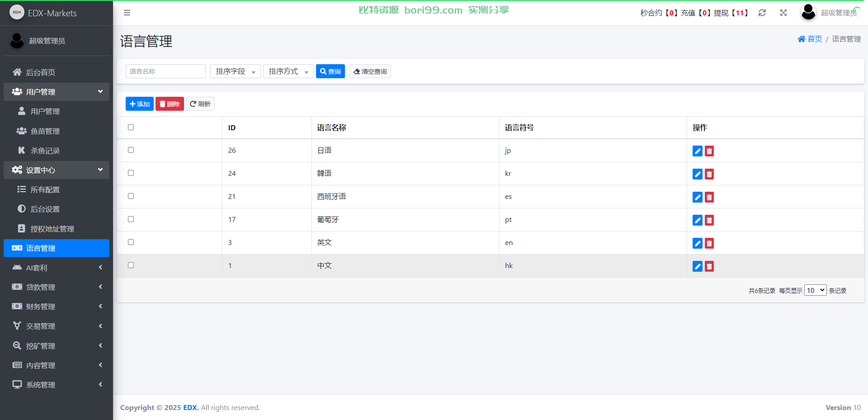868x420 pixels.
Task: Click the delete icon for 日语 row
Action: 709,151
